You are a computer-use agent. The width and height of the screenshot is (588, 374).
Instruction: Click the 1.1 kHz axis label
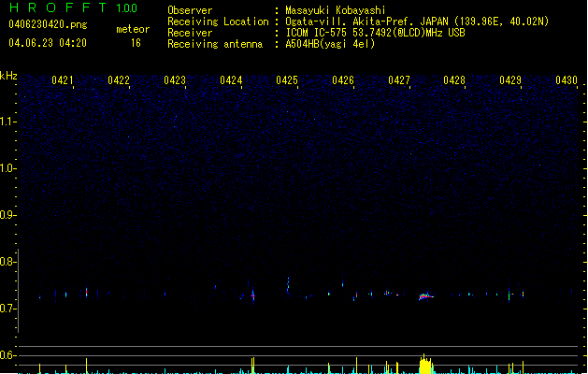tap(7, 122)
